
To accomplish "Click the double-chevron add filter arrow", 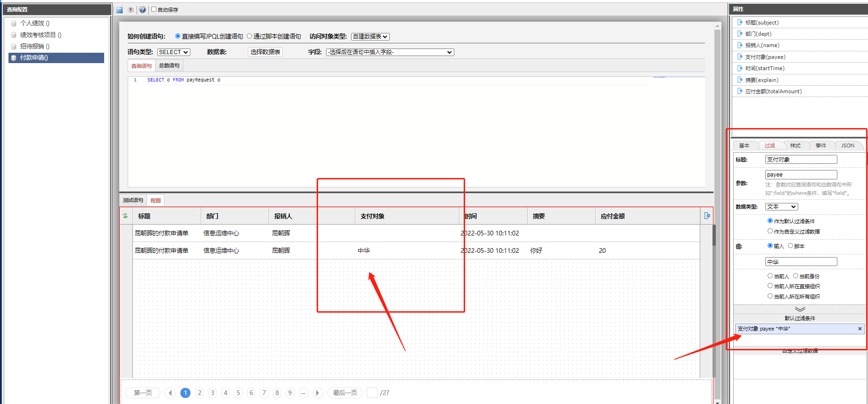I will pyautogui.click(x=800, y=309).
